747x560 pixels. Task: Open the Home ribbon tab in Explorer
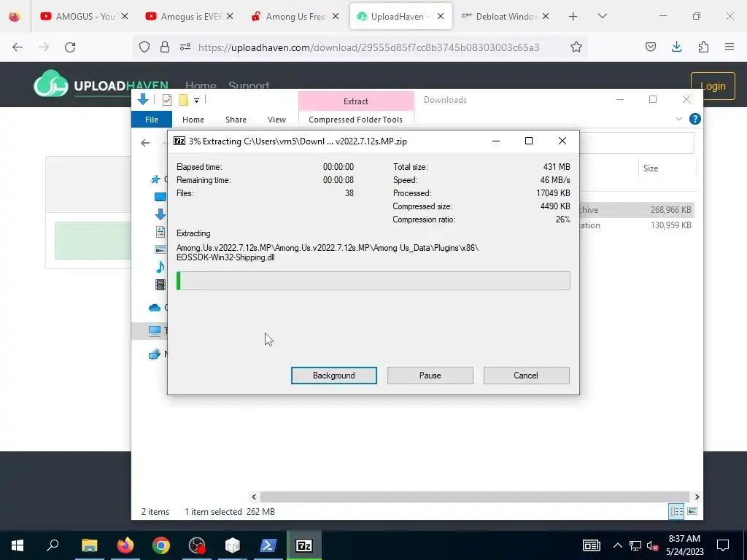click(x=193, y=120)
